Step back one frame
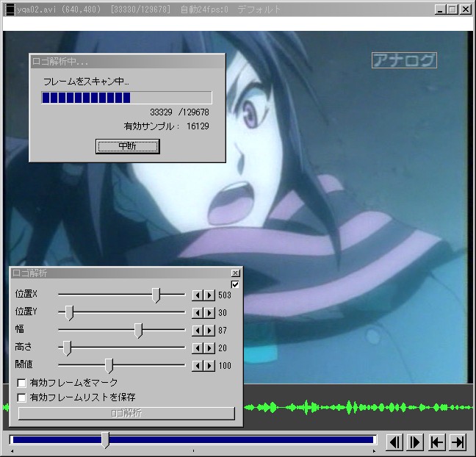 [x=394, y=442]
